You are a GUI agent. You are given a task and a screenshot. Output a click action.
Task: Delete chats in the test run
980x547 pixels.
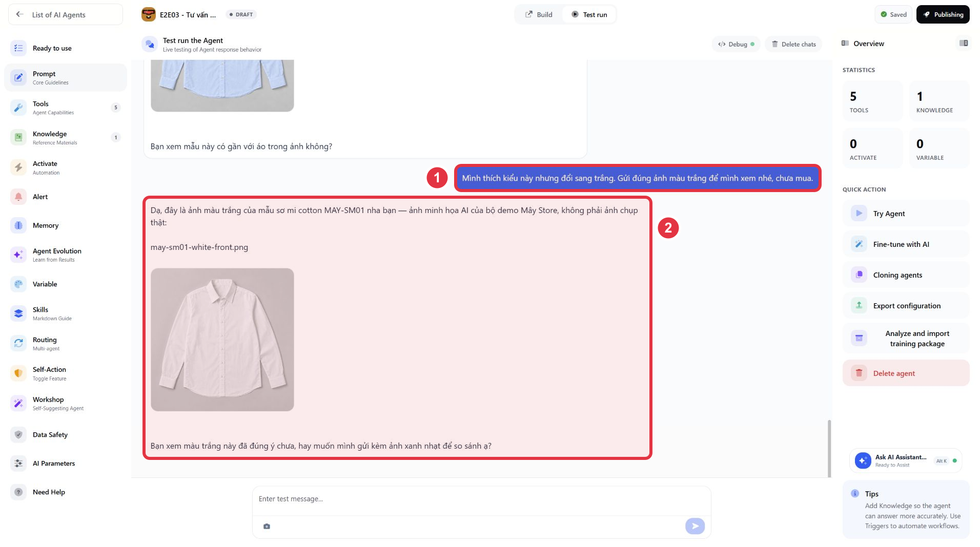click(793, 44)
